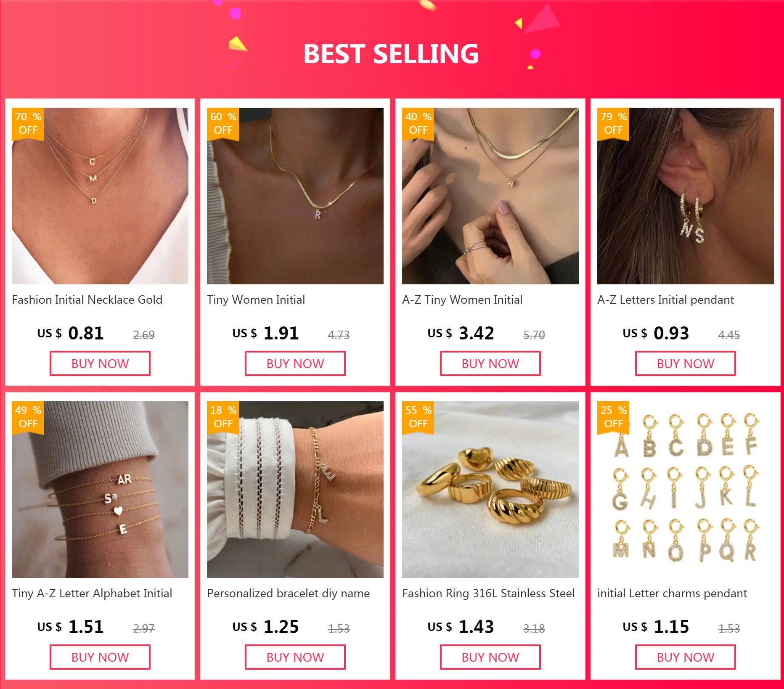Click BUY NOW for Personalized bracelet diy name
The height and width of the screenshot is (689, 784).
point(295,657)
